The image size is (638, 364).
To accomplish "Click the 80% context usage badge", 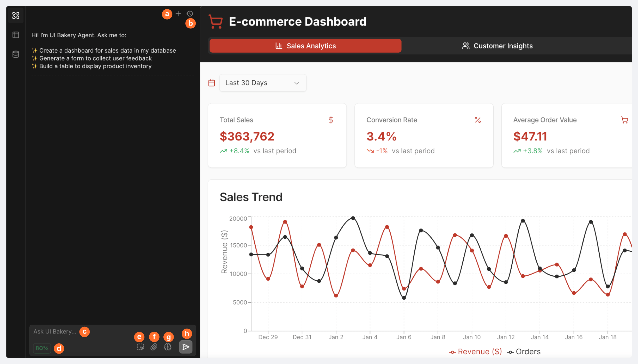I will [x=42, y=348].
